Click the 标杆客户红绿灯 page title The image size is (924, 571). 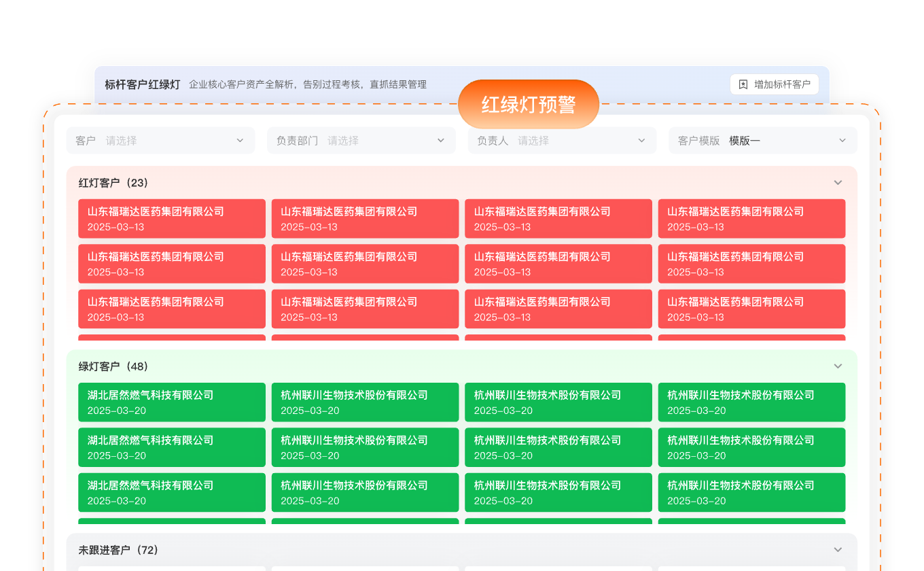click(x=142, y=84)
